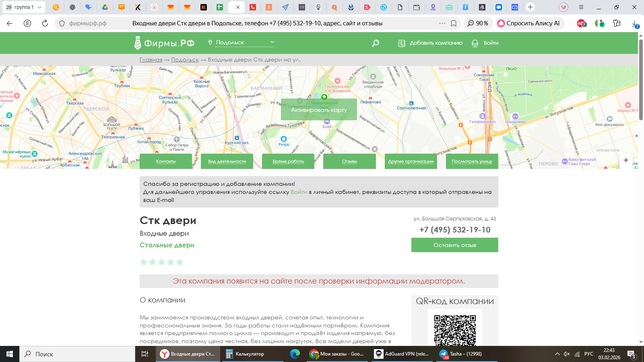
Task: Click the first rating star
Action: (143, 262)
